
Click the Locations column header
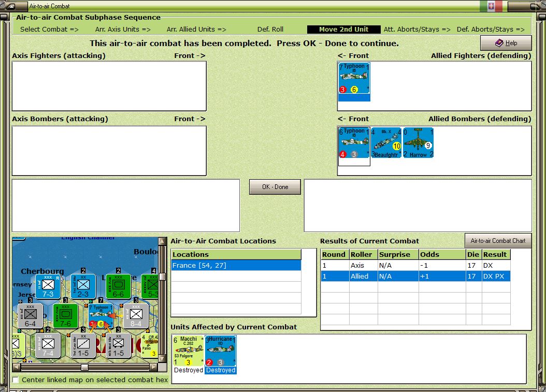pos(236,254)
